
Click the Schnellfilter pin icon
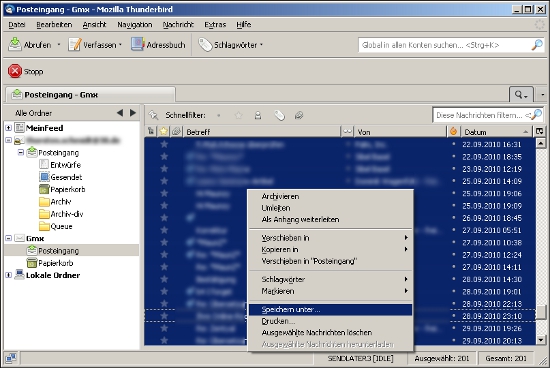153,115
